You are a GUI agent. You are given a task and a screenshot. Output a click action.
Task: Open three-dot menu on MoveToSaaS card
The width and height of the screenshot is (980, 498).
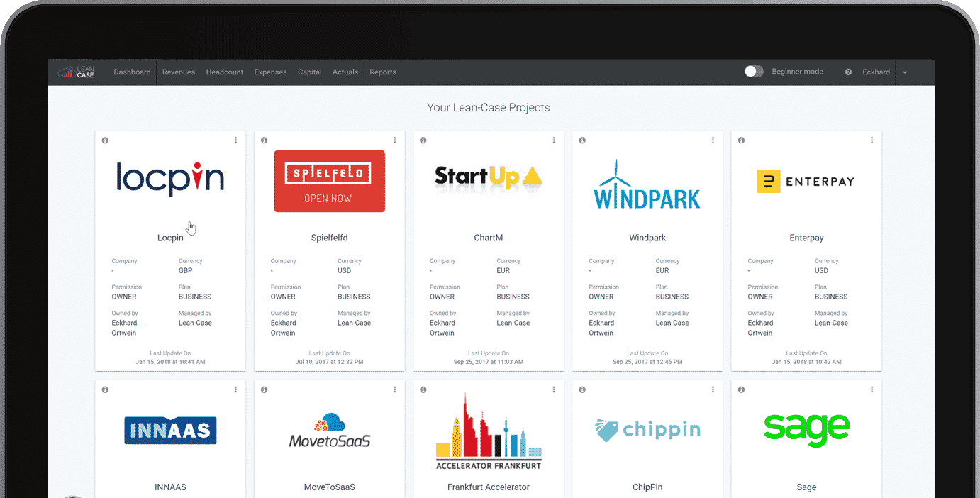395,389
